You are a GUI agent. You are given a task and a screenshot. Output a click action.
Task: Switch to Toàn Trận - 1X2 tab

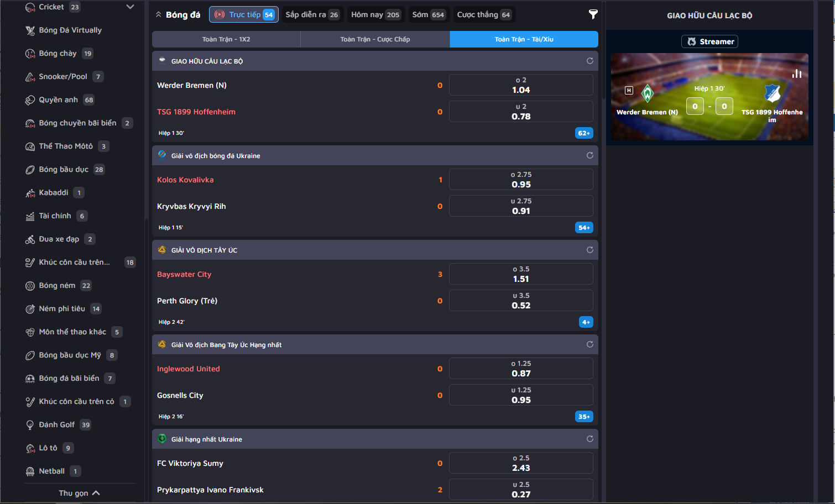226,39
